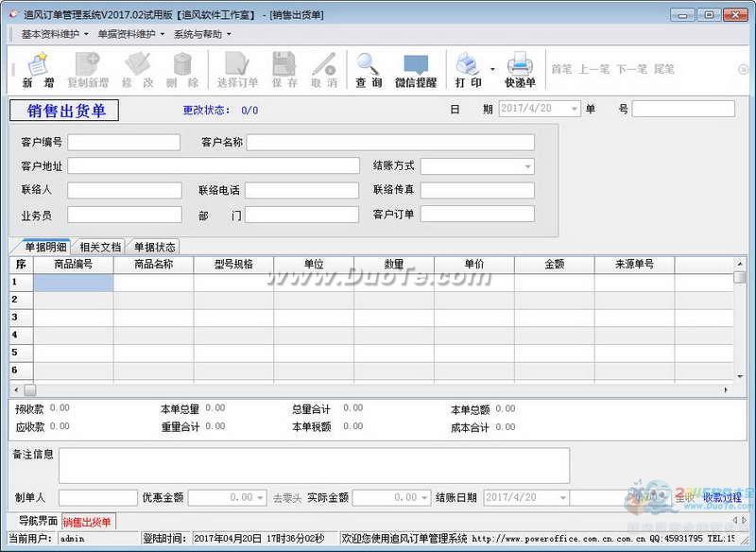Open the 系统与帮助 menu
The image size is (756, 552).
pos(202,34)
